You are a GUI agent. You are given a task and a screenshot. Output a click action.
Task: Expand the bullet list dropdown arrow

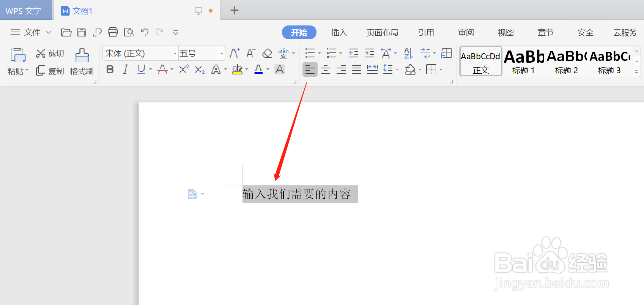[320, 54]
